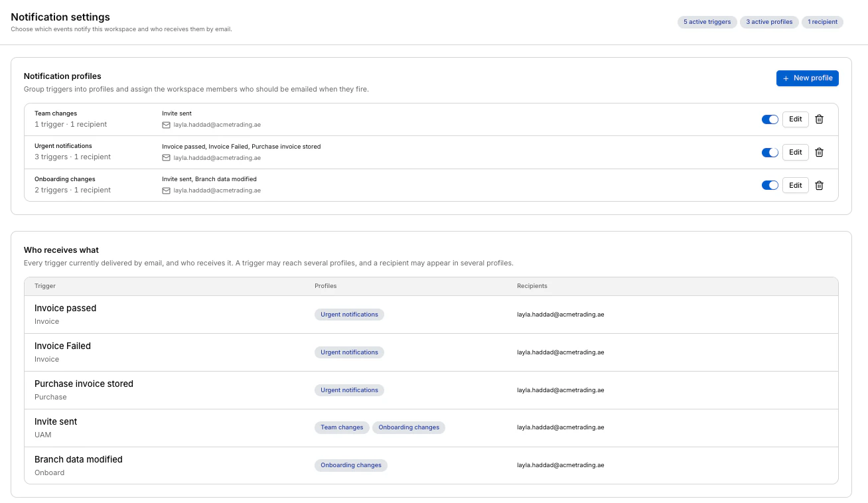Click the Team changes tag for Invite sent

(x=342, y=427)
